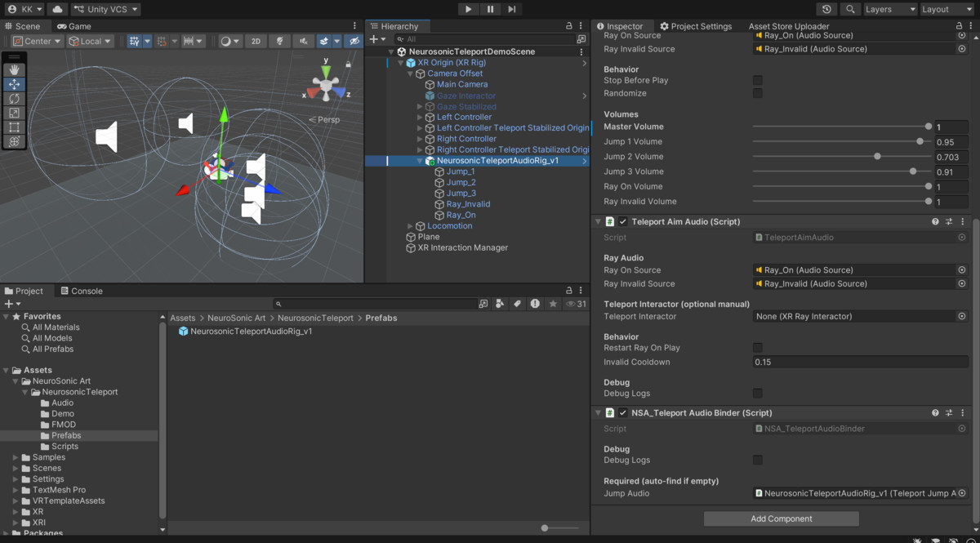Select the Rotate tool
This screenshot has width=980, height=543.
(14, 99)
